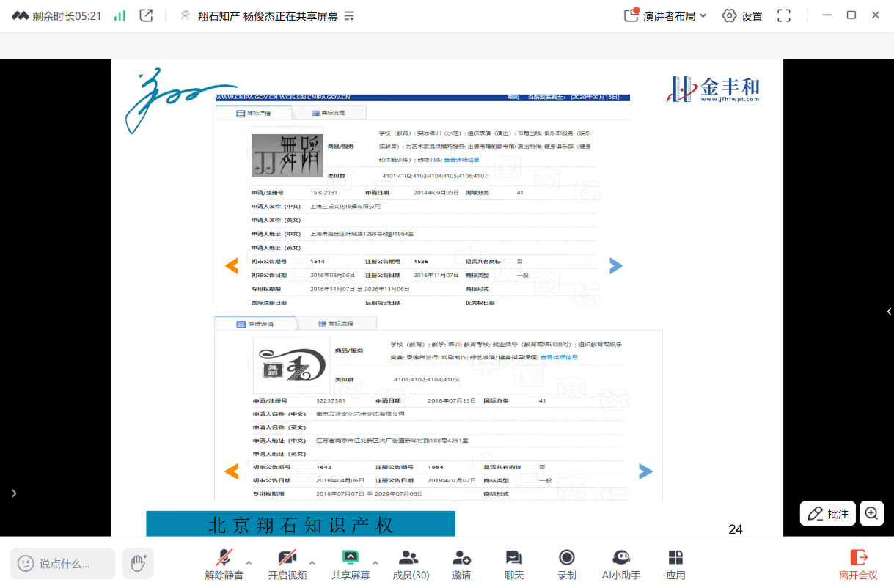Click lower blue next arrow
This screenshot has height=588, width=894.
pos(645,471)
